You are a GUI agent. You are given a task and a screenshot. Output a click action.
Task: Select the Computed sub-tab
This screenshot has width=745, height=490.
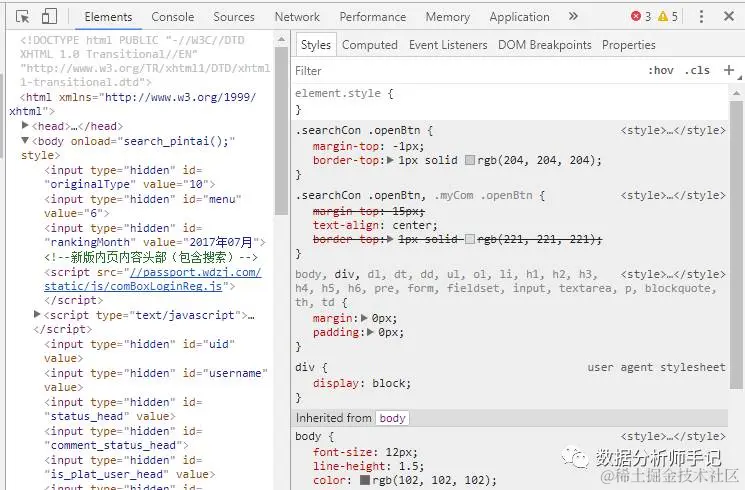(x=370, y=45)
